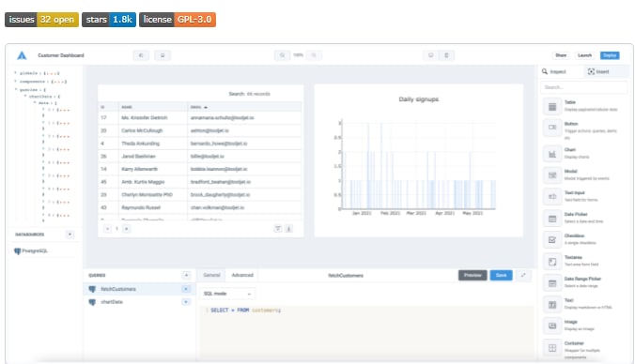Collapse the data array tree node
The height and width of the screenshot is (364, 635).
click(x=36, y=103)
